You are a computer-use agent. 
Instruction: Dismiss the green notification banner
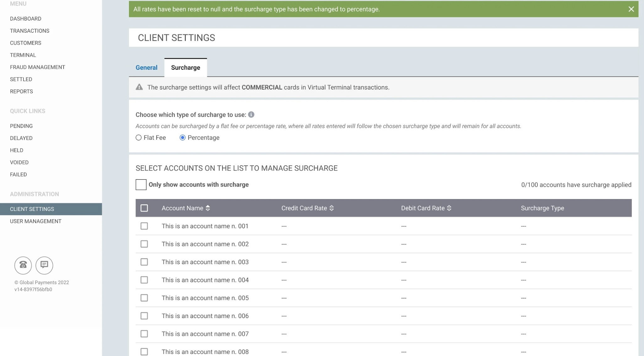tap(631, 9)
